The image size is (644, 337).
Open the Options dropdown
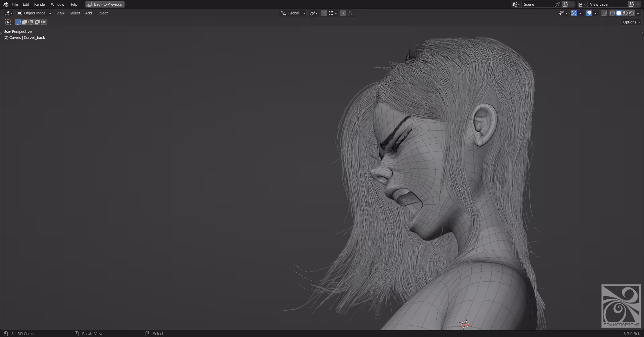click(x=632, y=22)
